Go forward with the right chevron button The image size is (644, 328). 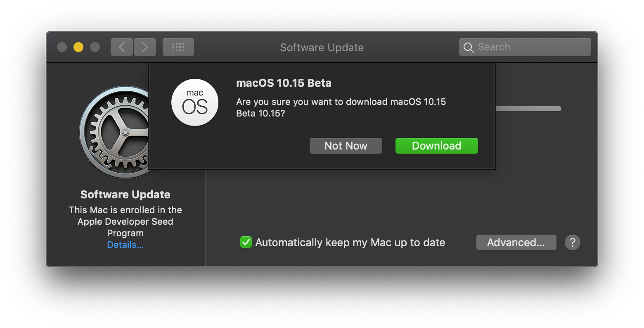pos(145,47)
